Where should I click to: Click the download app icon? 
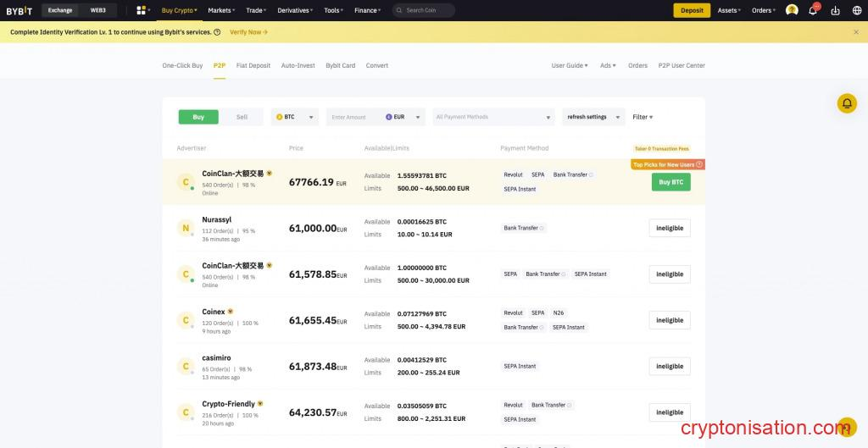click(835, 10)
